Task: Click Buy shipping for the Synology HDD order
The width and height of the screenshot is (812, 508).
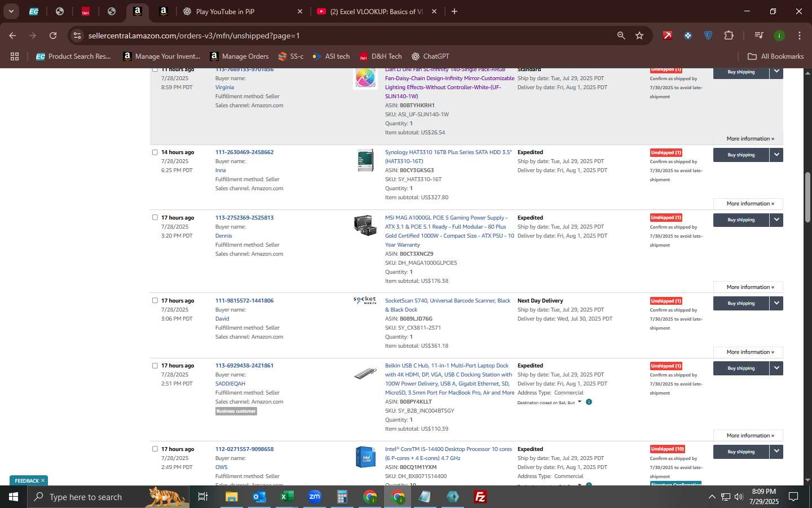Action: (741, 155)
